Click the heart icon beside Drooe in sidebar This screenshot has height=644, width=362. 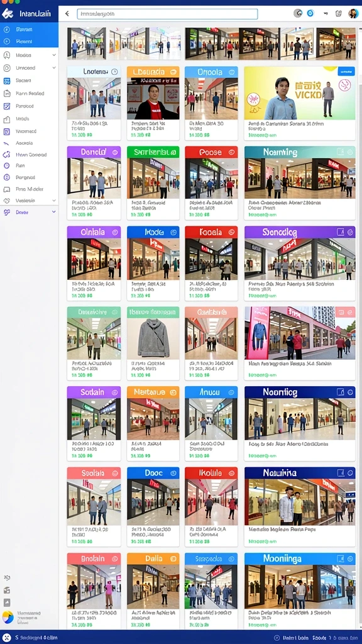click(6, 213)
